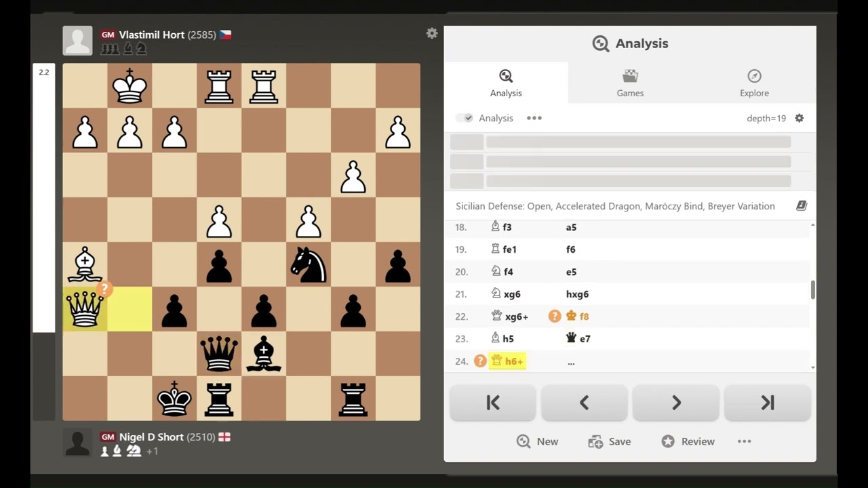Open board settings gear icon

[432, 33]
